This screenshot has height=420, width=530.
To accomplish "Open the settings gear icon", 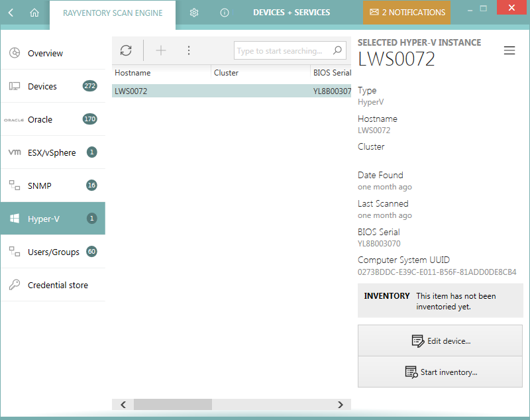I will coord(194,13).
